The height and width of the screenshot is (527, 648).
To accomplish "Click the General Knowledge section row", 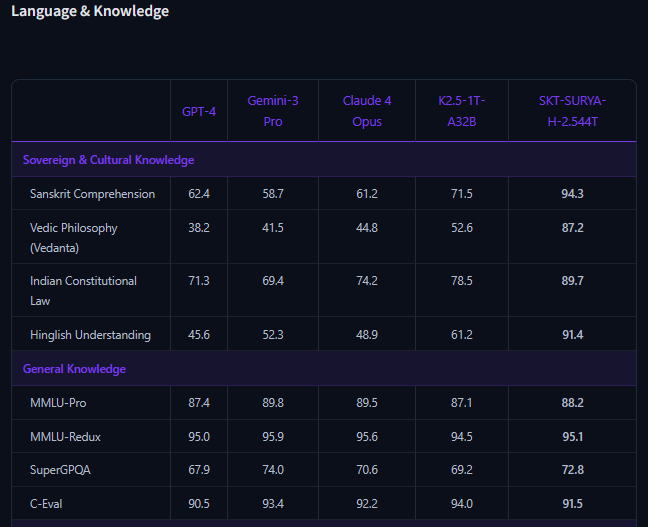I will pyautogui.click(x=324, y=369).
